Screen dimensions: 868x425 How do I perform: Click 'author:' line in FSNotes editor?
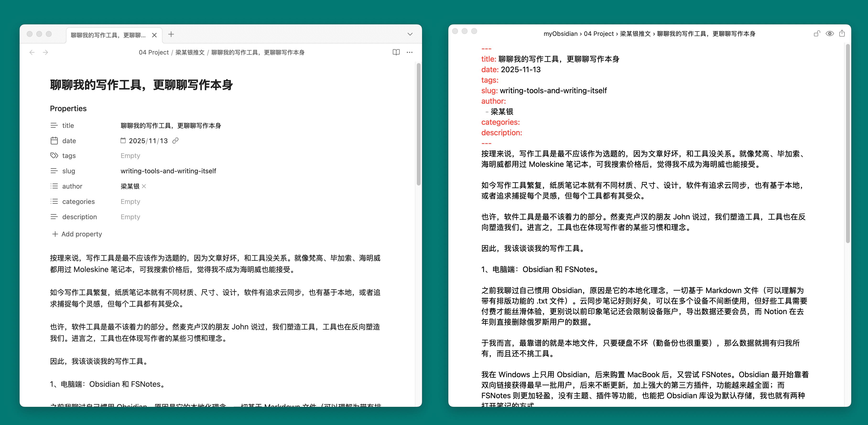pos(493,101)
